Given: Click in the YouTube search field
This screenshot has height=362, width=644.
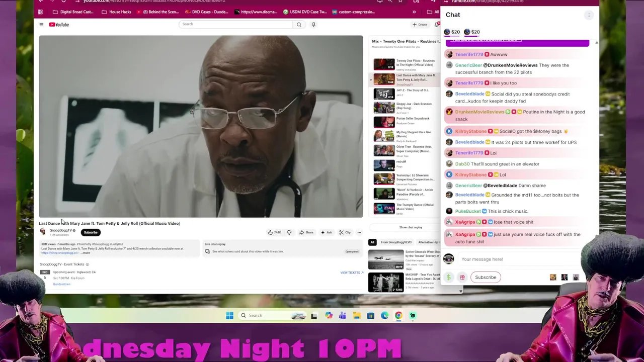Looking at the screenshot, I should pyautogui.click(x=235, y=24).
